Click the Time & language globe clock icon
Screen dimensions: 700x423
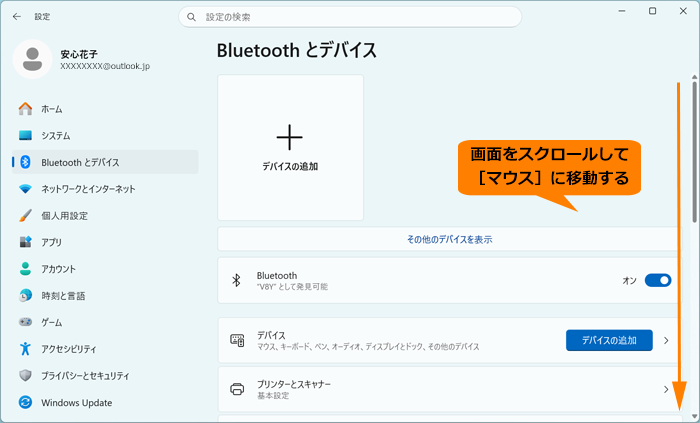[x=25, y=295]
